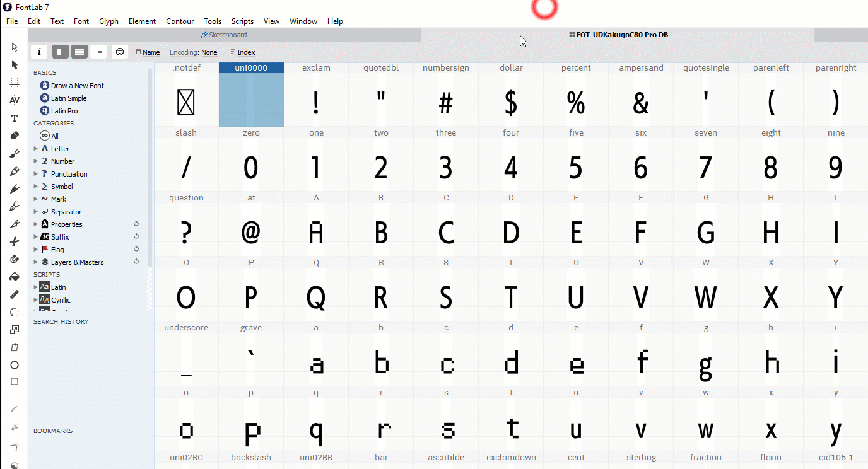Select the Ruler measurement tool
Image resolution: width=868 pixels, height=469 pixels.
coord(15,294)
